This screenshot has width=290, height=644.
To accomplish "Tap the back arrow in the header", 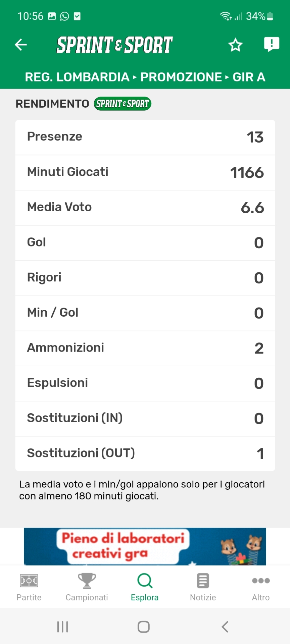I will pos(21,45).
